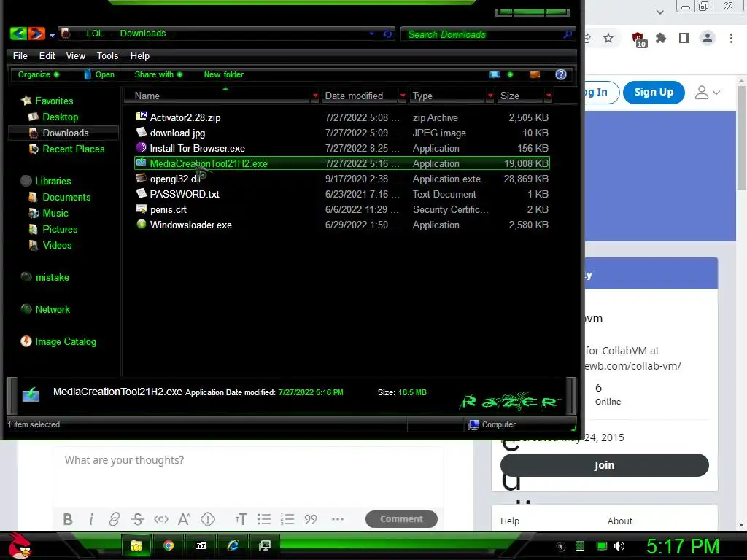Select Desktop under Favorites
The width and height of the screenshot is (747, 560).
(x=60, y=117)
